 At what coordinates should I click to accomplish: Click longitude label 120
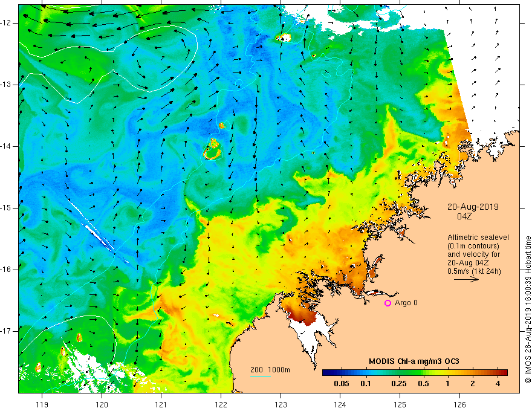coord(102,404)
